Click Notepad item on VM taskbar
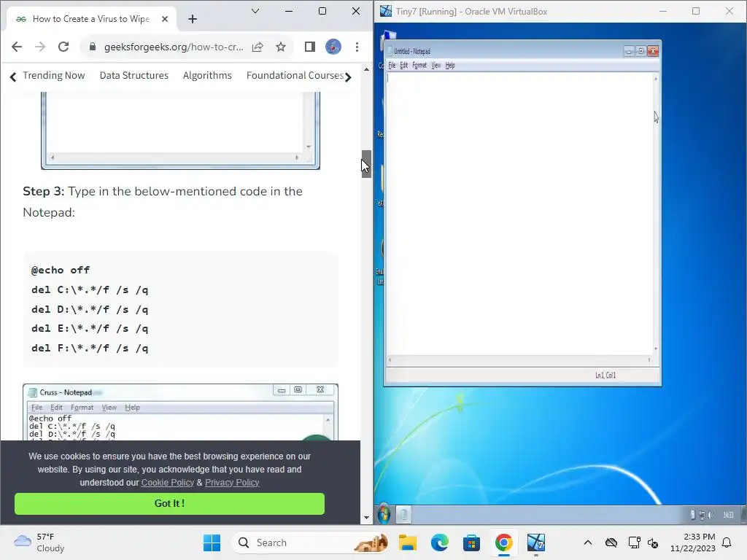747x560 pixels. [x=403, y=514]
